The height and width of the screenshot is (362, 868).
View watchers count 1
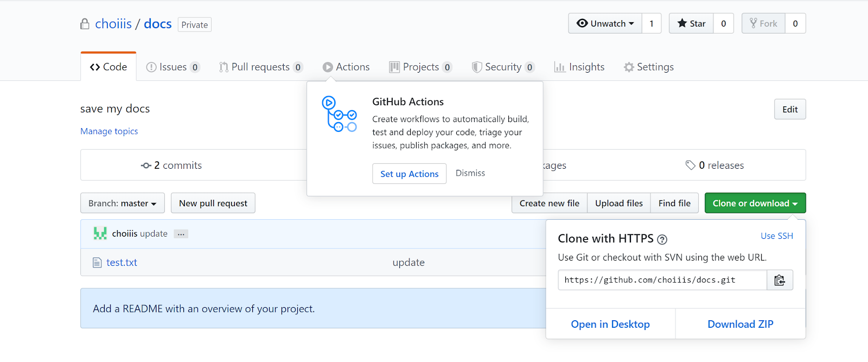(652, 23)
